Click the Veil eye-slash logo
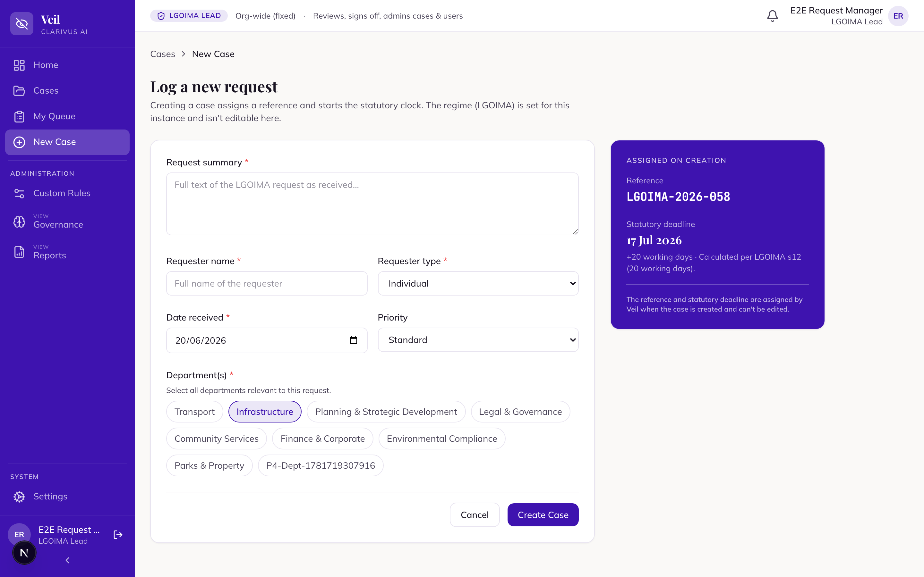924x577 pixels. point(22,24)
